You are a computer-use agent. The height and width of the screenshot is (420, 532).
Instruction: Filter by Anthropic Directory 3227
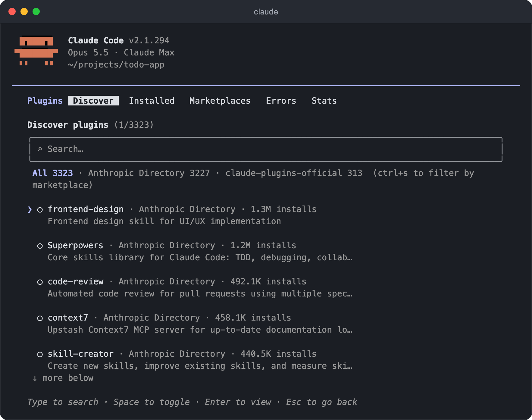[149, 173]
